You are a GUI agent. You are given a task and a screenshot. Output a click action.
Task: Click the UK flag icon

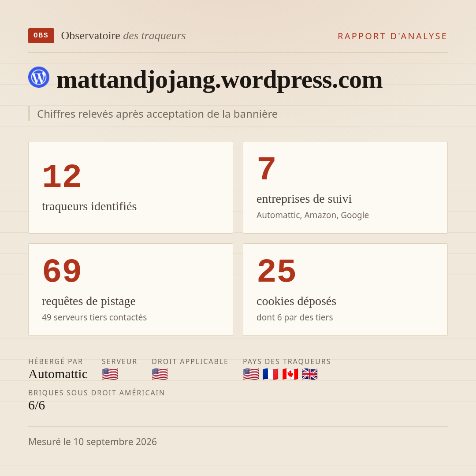pyautogui.click(x=310, y=374)
